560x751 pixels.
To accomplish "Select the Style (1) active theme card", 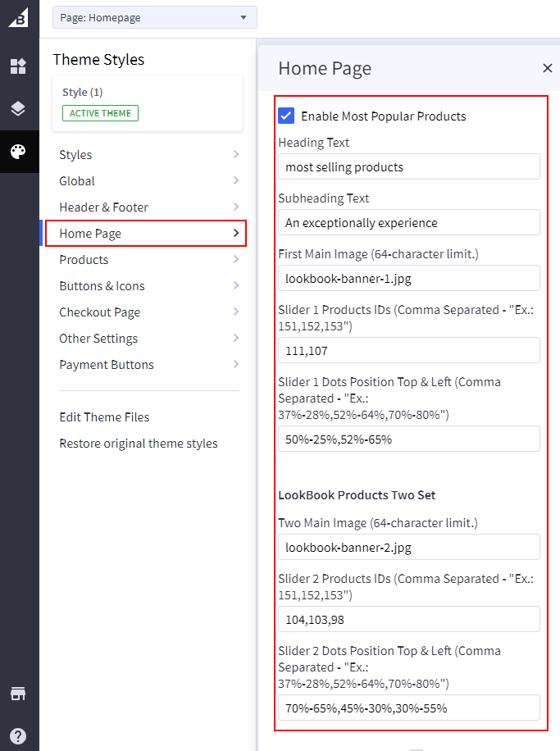I will pos(148,103).
